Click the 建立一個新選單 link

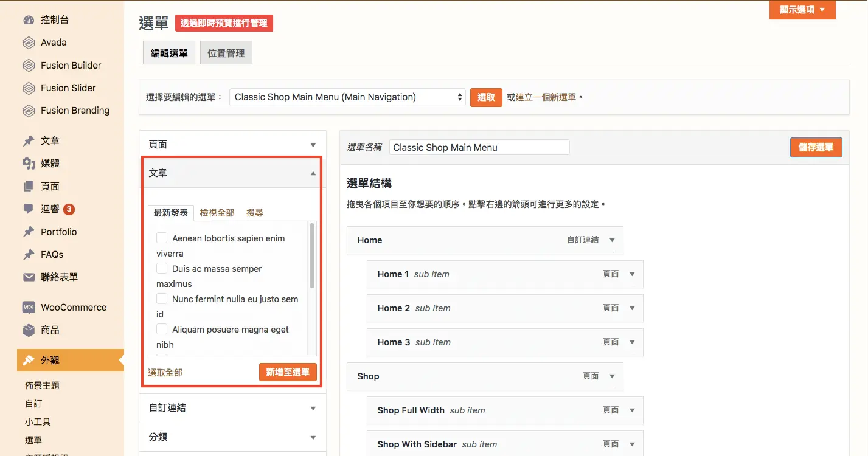(546, 97)
